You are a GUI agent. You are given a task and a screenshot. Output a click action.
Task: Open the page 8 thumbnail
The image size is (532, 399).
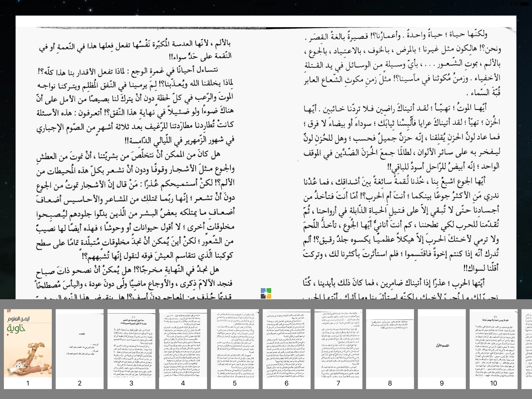[390, 349]
